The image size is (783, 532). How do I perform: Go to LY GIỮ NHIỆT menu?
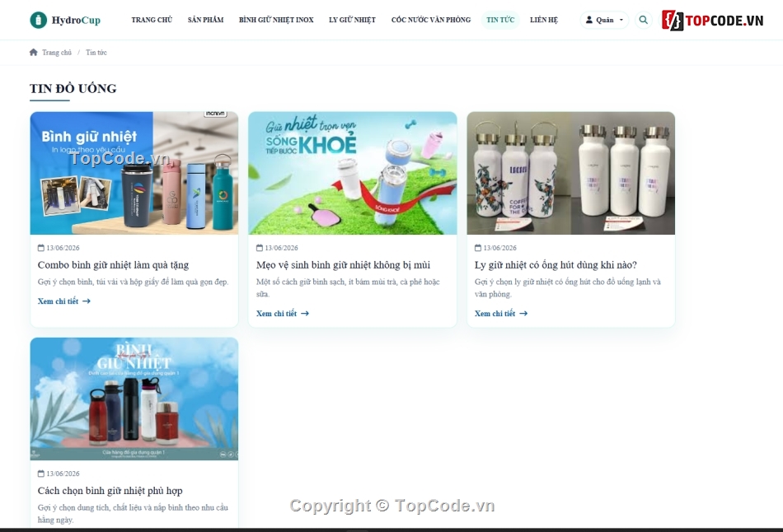click(352, 20)
